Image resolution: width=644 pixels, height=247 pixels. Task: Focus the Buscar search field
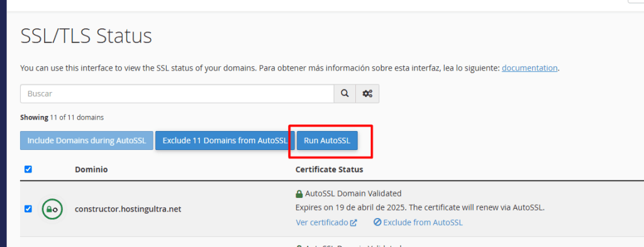[177, 94]
